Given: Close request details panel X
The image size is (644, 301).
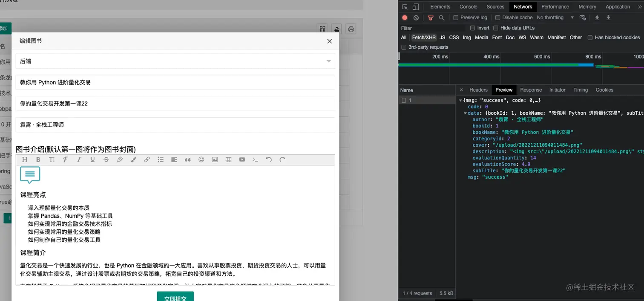Looking at the screenshot, I should click(461, 90).
